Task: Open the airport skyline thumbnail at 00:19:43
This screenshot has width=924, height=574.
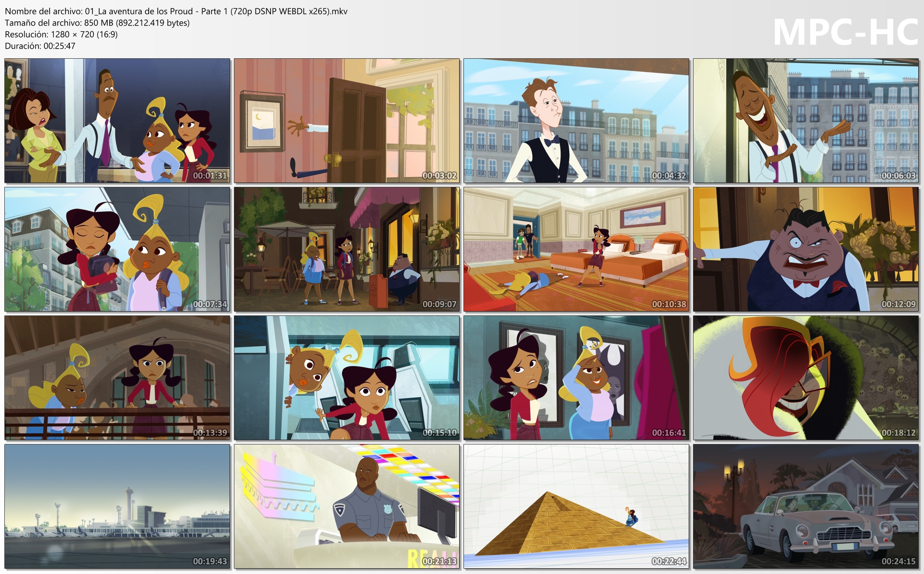Action: coord(117,507)
